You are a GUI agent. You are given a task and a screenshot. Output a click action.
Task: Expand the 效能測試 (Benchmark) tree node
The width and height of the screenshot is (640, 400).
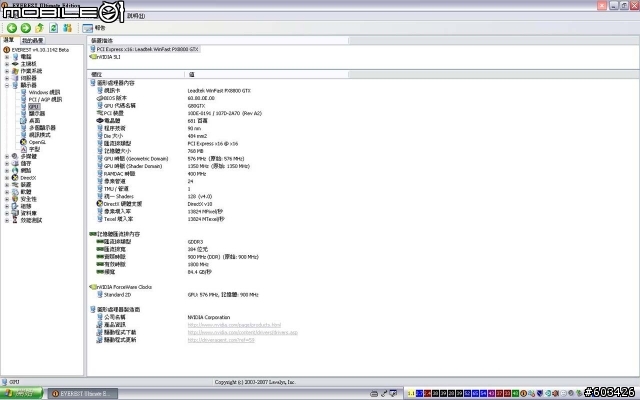coord(7,220)
